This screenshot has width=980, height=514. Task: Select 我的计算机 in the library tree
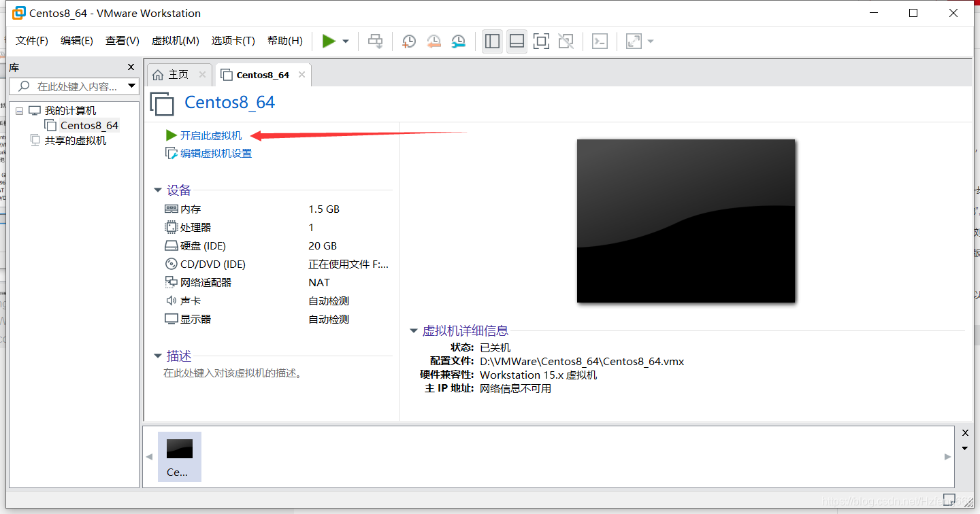(70, 111)
